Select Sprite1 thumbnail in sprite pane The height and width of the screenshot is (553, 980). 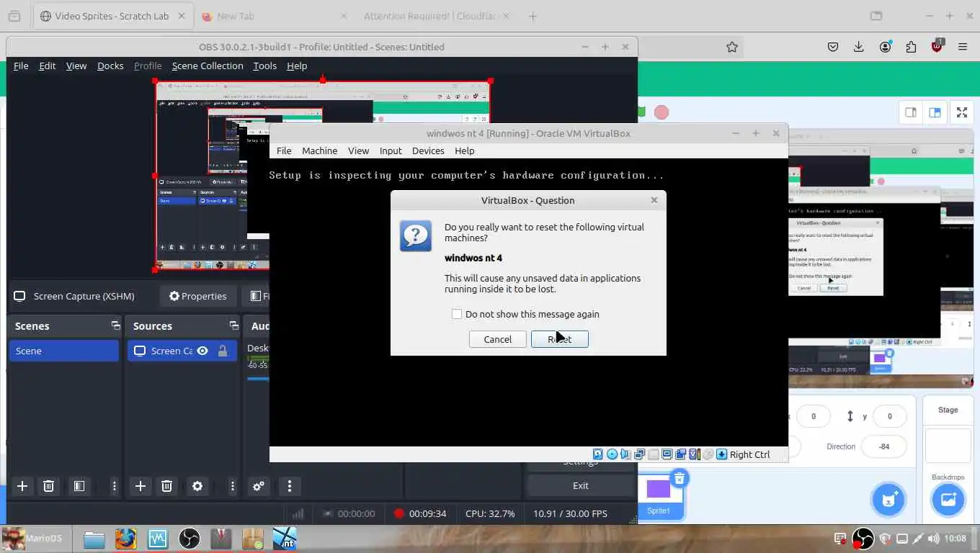(658, 495)
